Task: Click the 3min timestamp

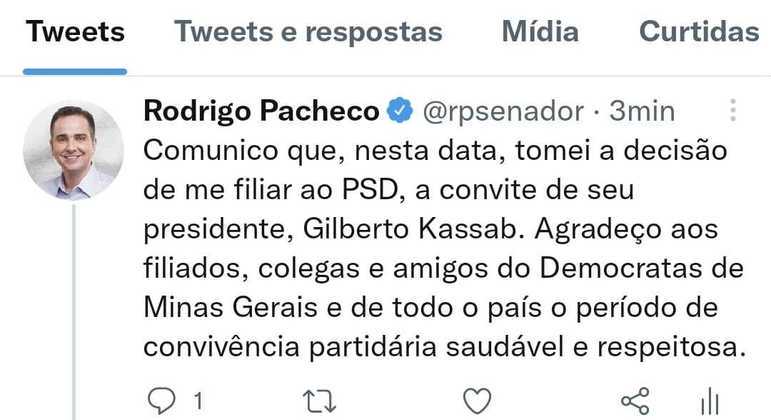Action: pos(643,111)
